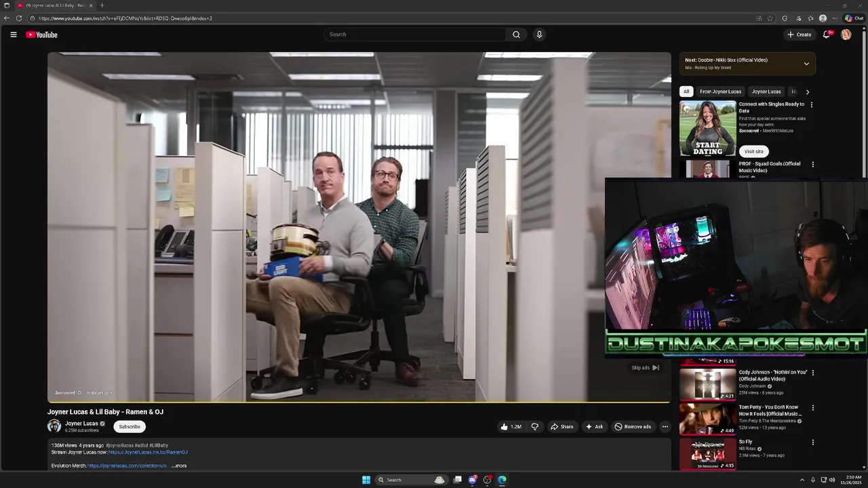This screenshot has height=488, width=868.
Task: Focus the YouTube search field
Action: [x=415, y=35]
